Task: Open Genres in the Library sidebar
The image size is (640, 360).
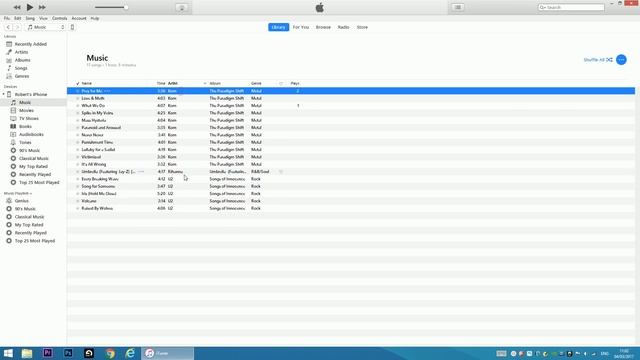Action: click(22, 76)
